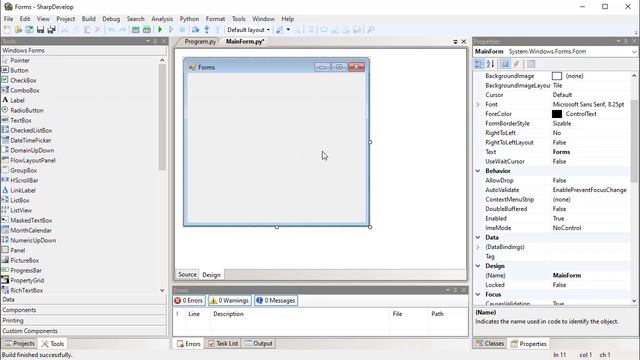Click the Build solution icon
The height and width of the screenshot is (360, 640).
click(136, 30)
